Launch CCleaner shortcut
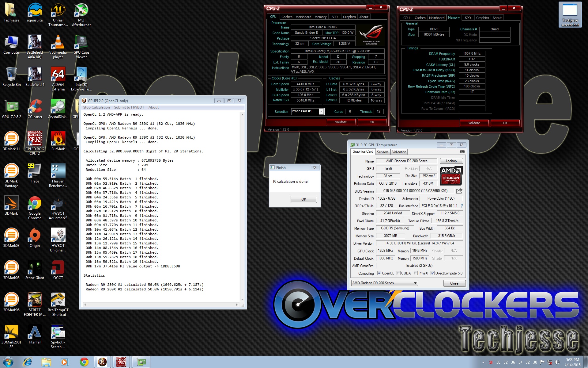588x368 pixels. pos(35,109)
